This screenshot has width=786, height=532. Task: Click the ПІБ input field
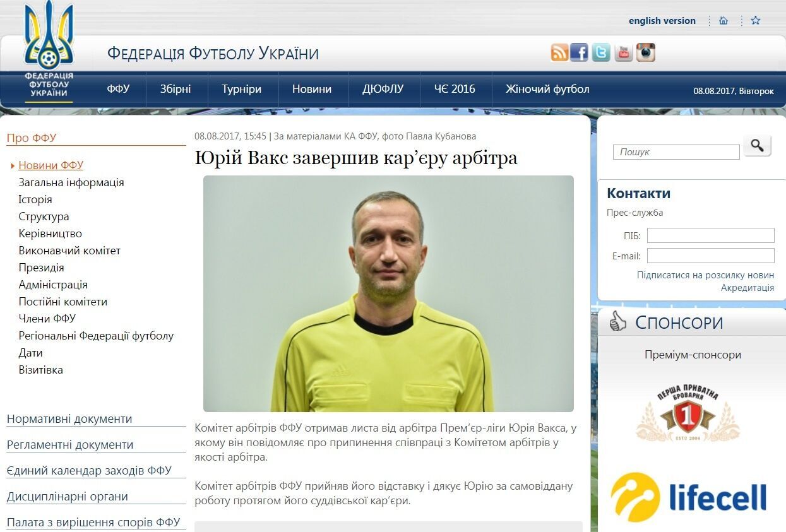tap(710, 235)
